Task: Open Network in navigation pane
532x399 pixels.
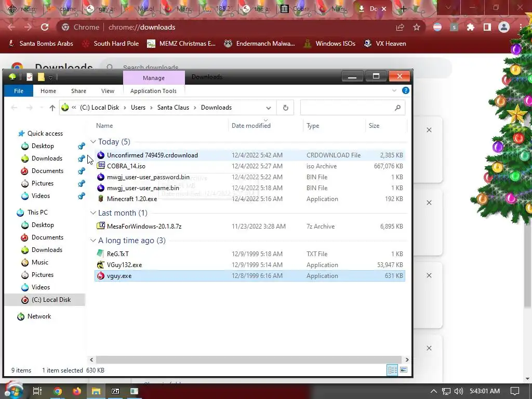Action: [39, 316]
